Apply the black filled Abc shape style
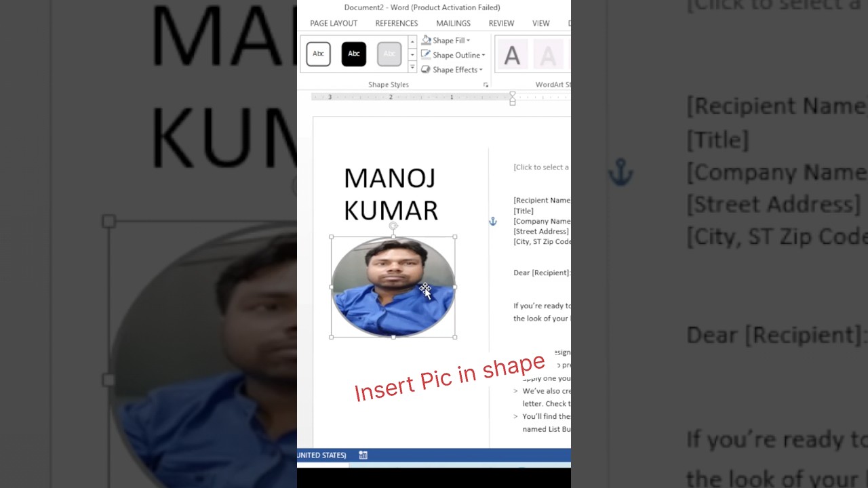The image size is (868, 488). pos(354,54)
